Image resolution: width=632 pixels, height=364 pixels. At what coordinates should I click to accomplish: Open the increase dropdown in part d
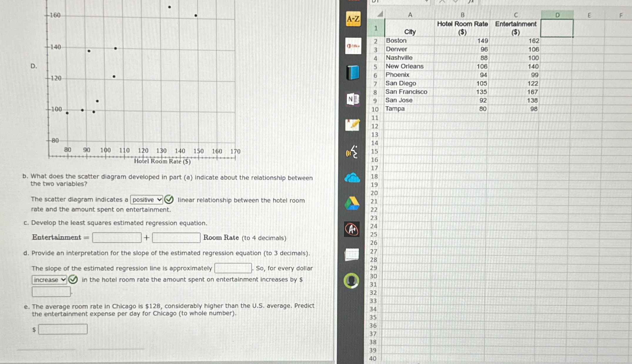49,280
